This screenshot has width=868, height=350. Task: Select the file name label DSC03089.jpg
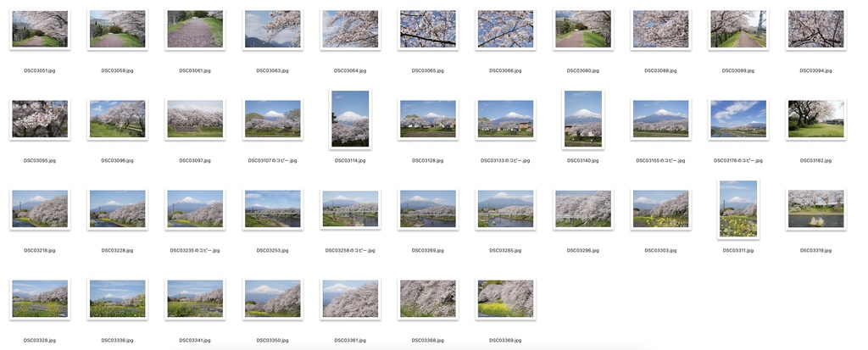[x=738, y=71]
